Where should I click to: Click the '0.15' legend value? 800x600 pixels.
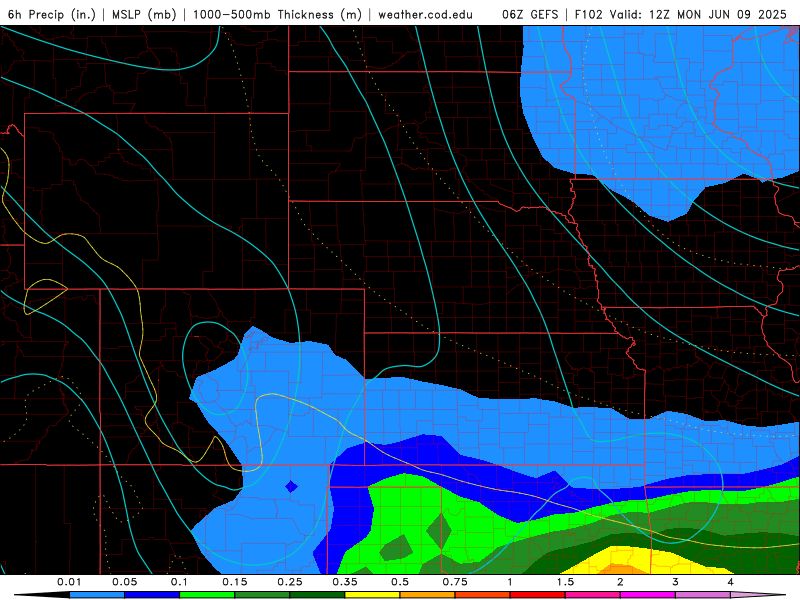coord(235,582)
